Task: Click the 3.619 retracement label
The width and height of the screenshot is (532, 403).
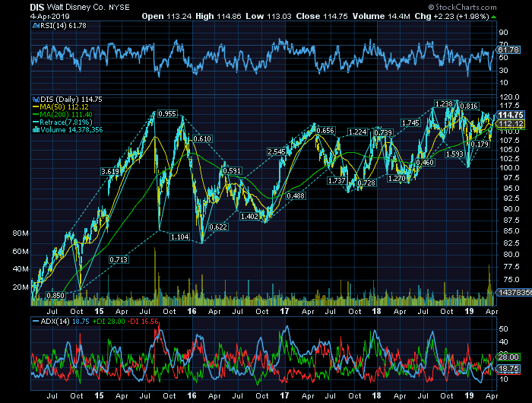Action: click(x=110, y=172)
